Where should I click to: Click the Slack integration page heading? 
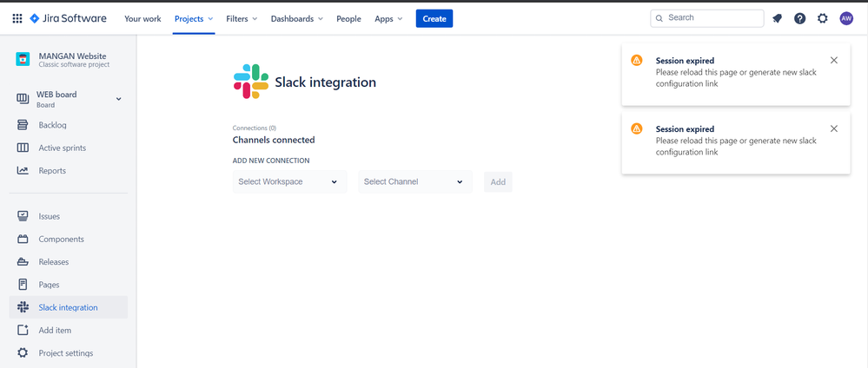pyautogui.click(x=326, y=82)
